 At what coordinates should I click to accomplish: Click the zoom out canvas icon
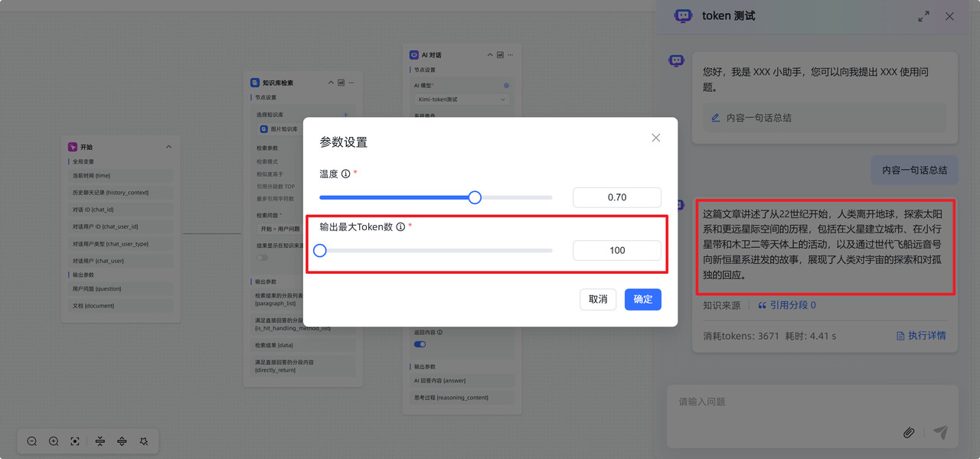[32, 441]
